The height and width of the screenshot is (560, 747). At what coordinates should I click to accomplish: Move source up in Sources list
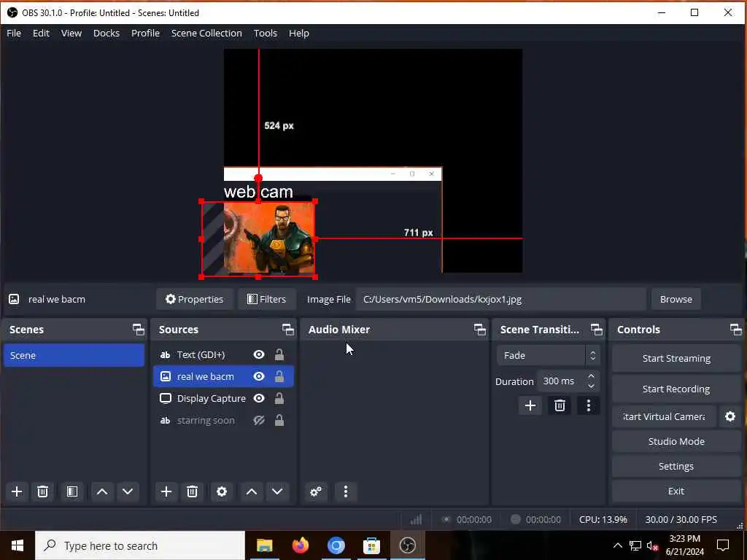click(x=252, y=491)
